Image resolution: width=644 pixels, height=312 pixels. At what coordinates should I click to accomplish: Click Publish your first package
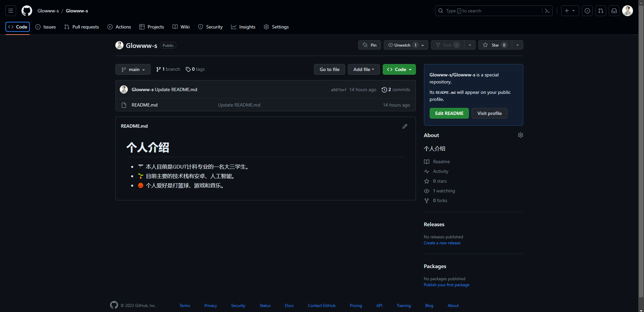click(x=446, y=285)
